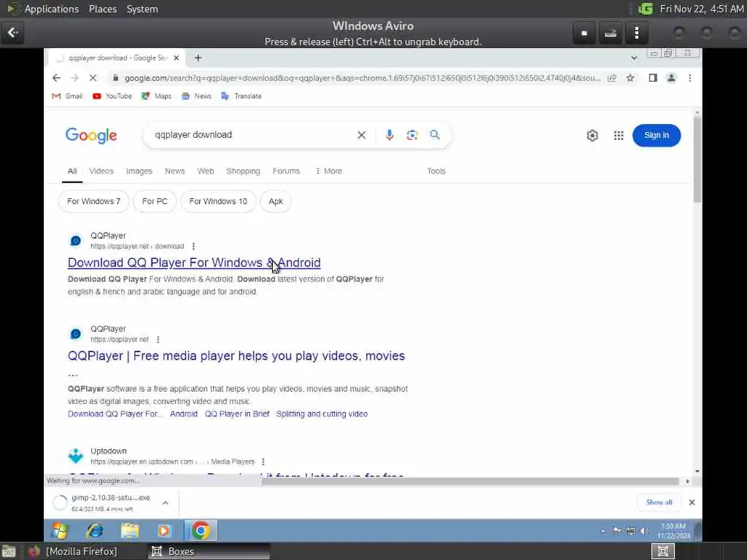Open QQPlayer Free media player result link
This screenshot has width=747, height=560.
(x=236, y=356)
